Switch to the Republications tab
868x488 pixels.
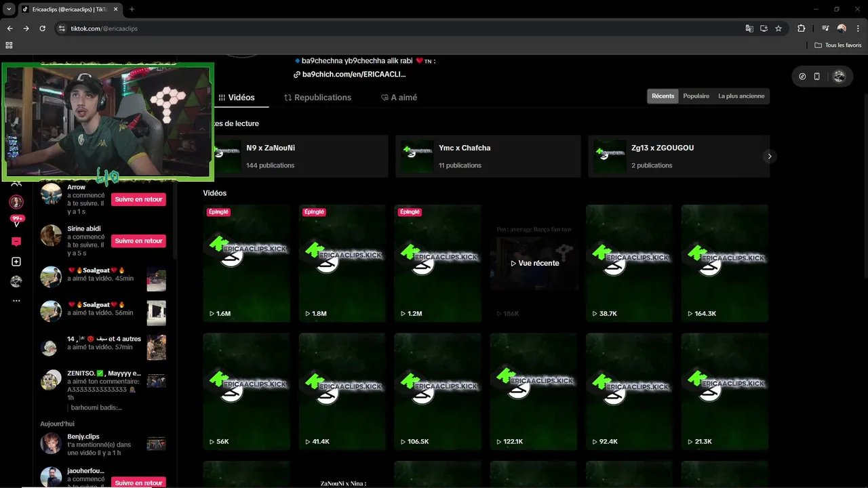tap(317, 98)
